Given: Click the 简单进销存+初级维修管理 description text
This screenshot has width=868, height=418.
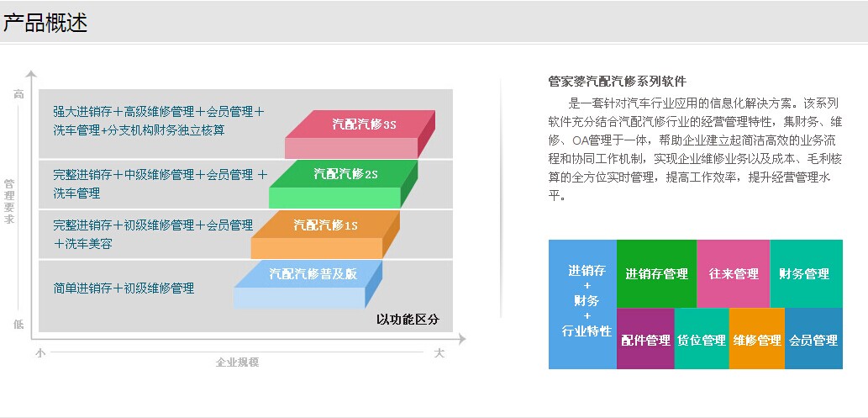Looking at the screenshot, I should click(124, 288).
